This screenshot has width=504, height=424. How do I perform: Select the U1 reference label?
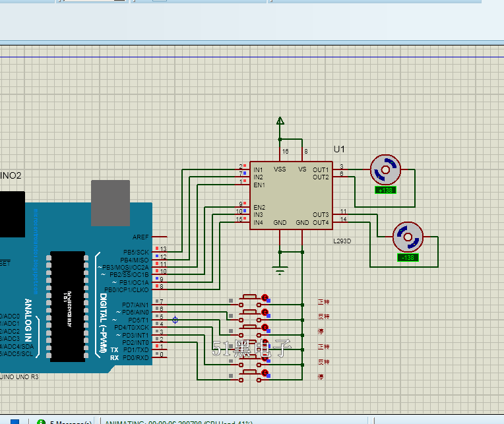(x=339, y=150)
